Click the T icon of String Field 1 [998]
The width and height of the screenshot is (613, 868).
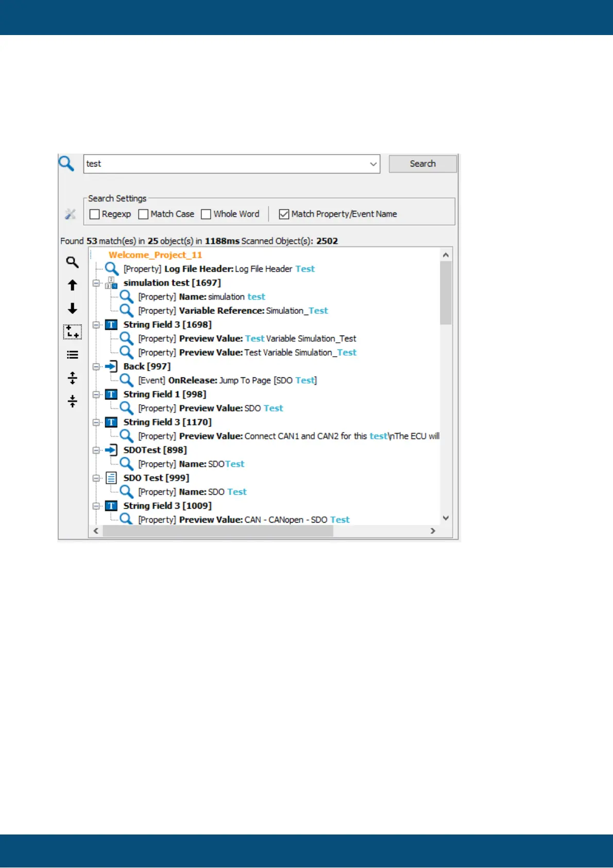coord(111,394)
